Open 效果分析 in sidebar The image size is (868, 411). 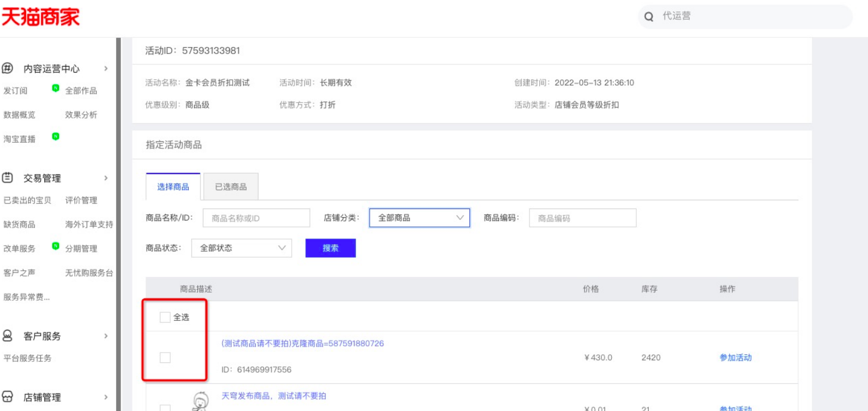click(81, 115)
